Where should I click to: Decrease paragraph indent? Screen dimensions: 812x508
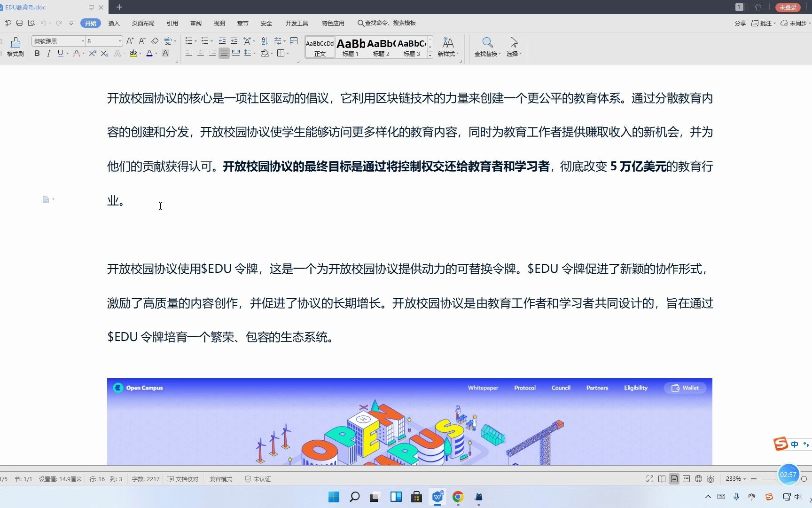click(222, 41)
